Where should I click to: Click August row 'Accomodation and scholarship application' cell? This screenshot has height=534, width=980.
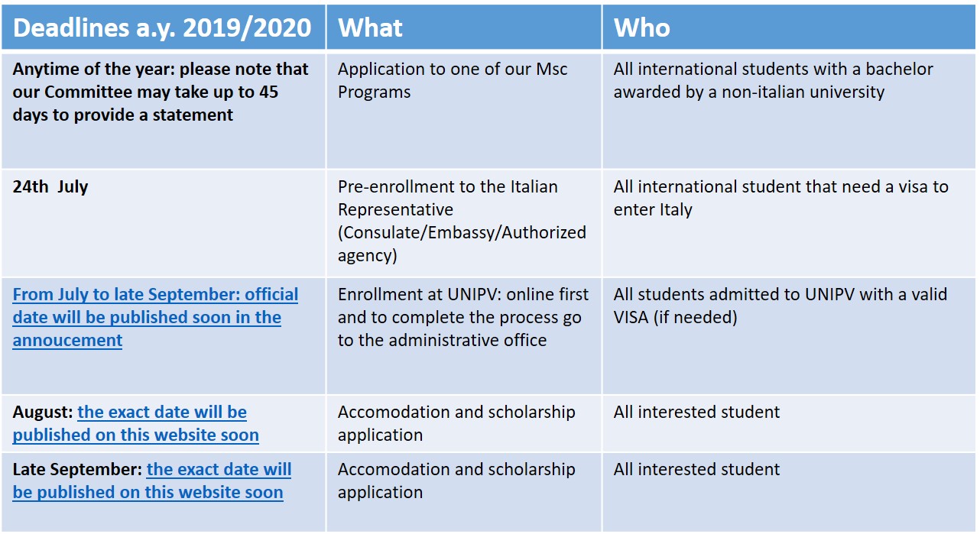[x=464, y=423]
